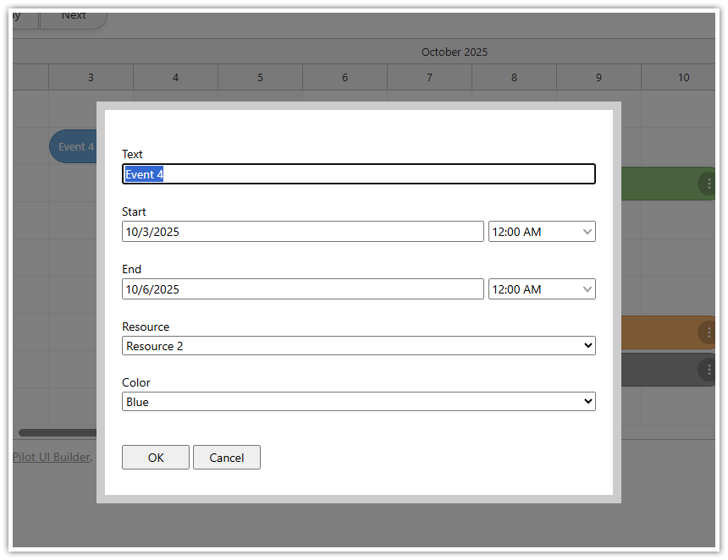Open the Pilot UI Builder link
This screenshot has height=560, width=728.
coord(51,456)
